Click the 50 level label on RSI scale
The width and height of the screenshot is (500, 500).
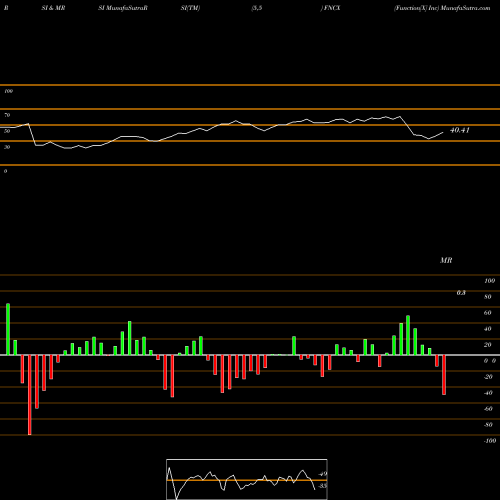pos(7,131)
